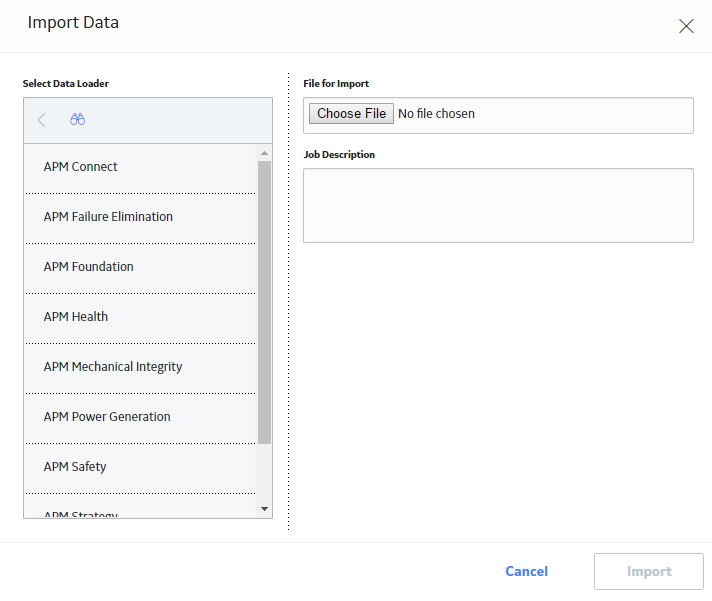Click the list scrollbar down arrow
Viewport: 712px width, 601px height.
point(264,509)
